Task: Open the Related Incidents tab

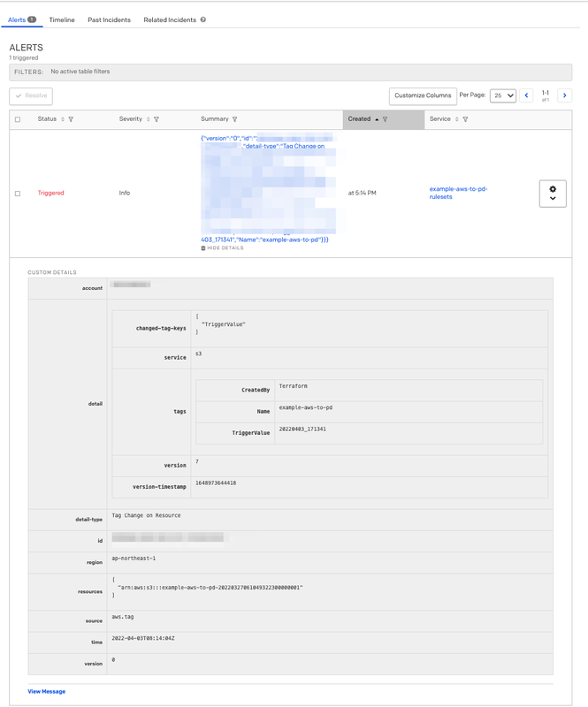Action: (170, 19)
